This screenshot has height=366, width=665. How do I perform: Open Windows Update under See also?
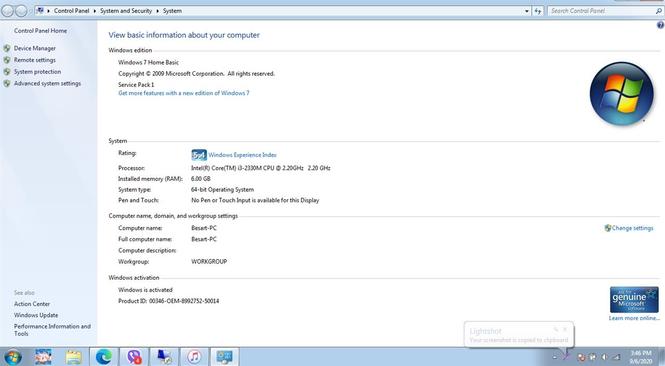click(x=36, y=315)
